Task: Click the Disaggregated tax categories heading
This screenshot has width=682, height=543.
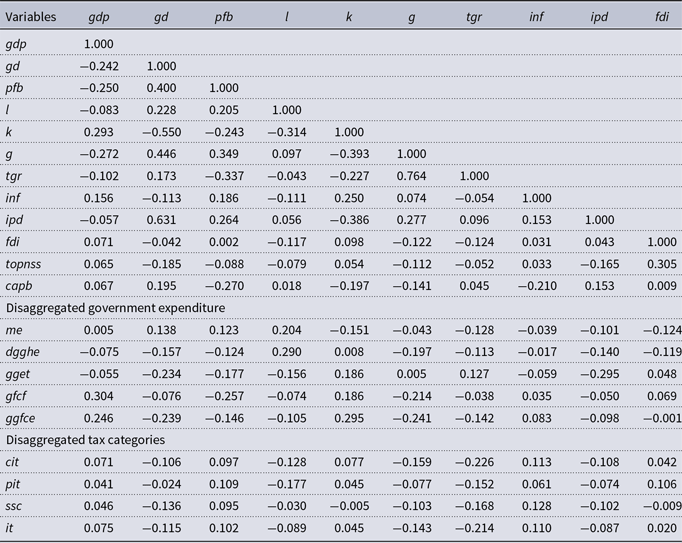Action: [85, 440]
